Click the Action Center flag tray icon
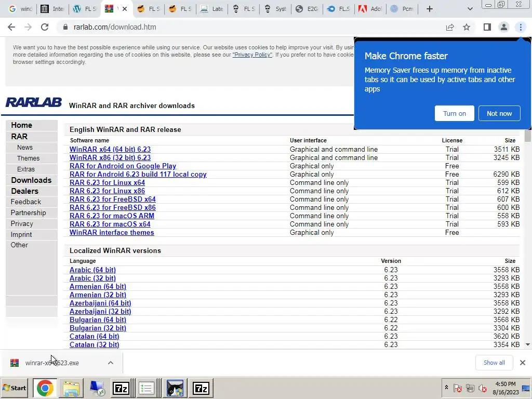 point(457,388)
